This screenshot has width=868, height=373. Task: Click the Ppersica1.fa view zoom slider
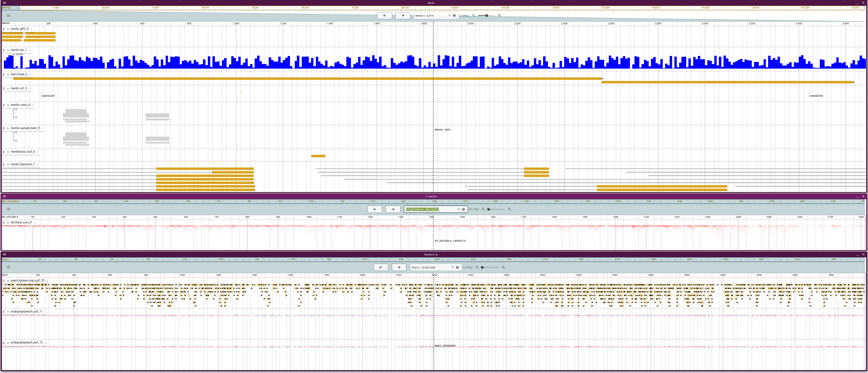490,267
